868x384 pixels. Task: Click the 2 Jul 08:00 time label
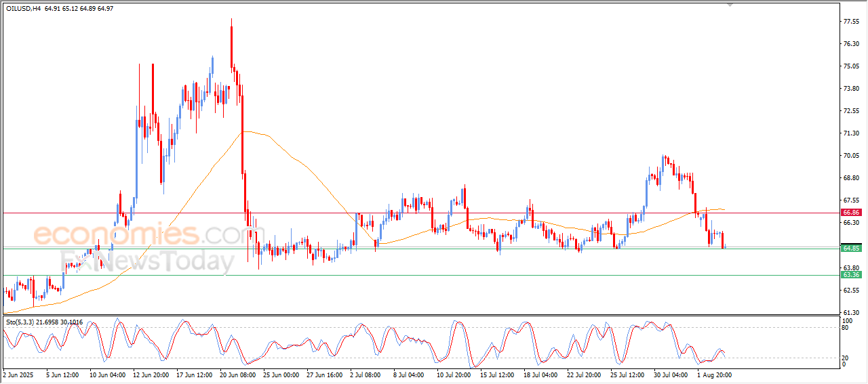point(366,374)
